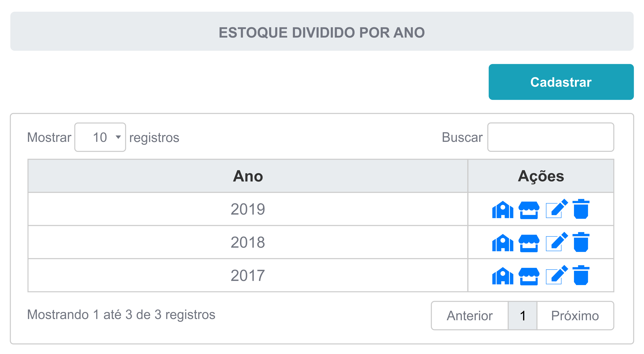Go to Próximo page

[x=575, y=316]
